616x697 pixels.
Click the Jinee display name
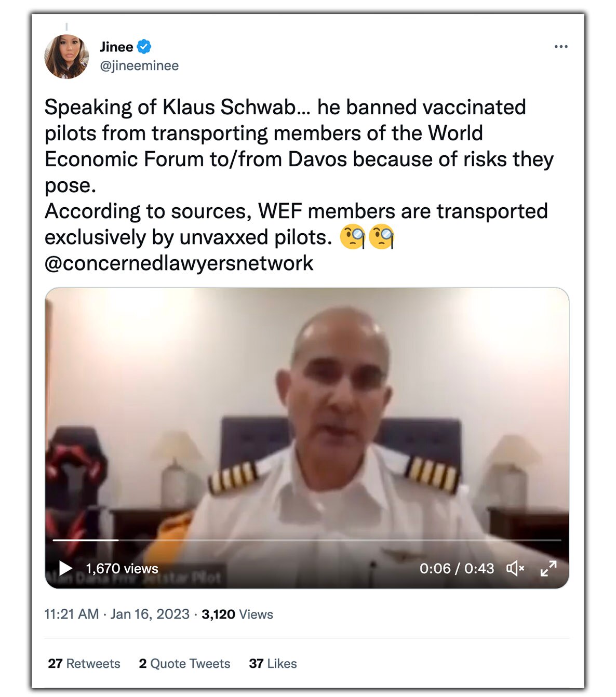tap(116, 47)
